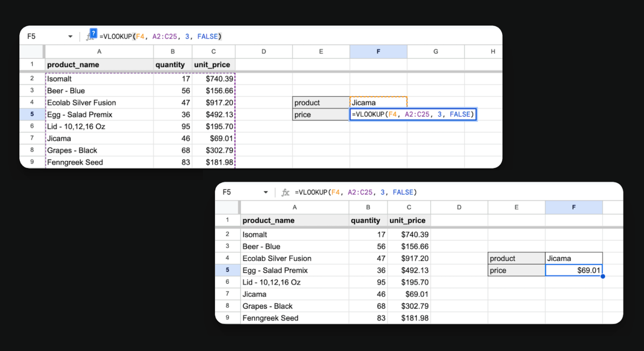The image size is (644, 351).
Task: Click the quantity header cell in the lower spreadsheet
Action: (368, 221)
